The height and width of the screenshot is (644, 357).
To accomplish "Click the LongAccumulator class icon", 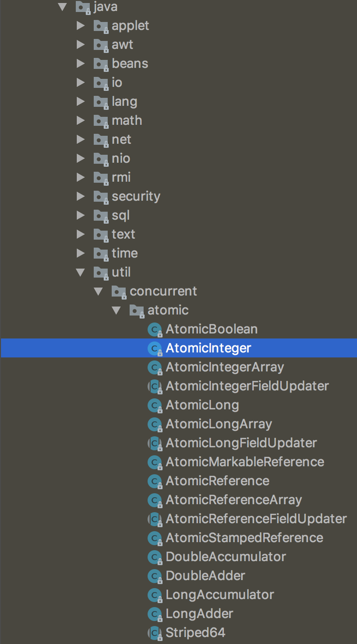I will pos(155,595).
